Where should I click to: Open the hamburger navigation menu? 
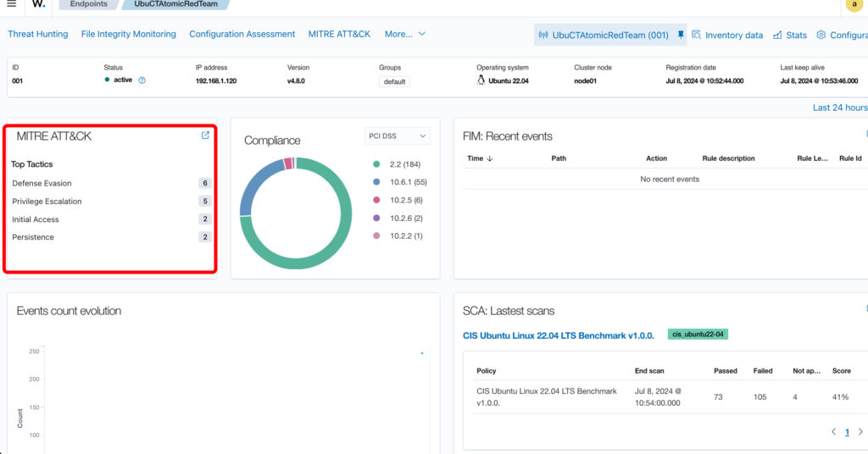tap(11, 3)
